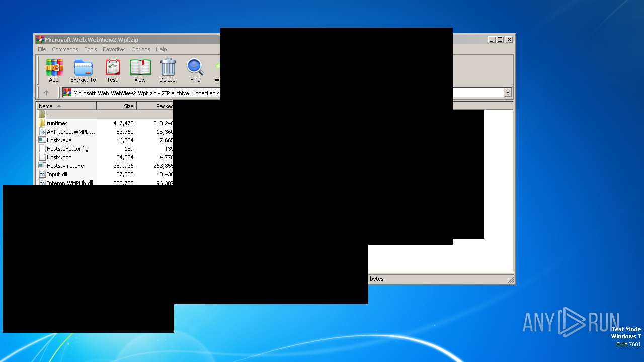Sort by the Name column header

tap(66, 106)
